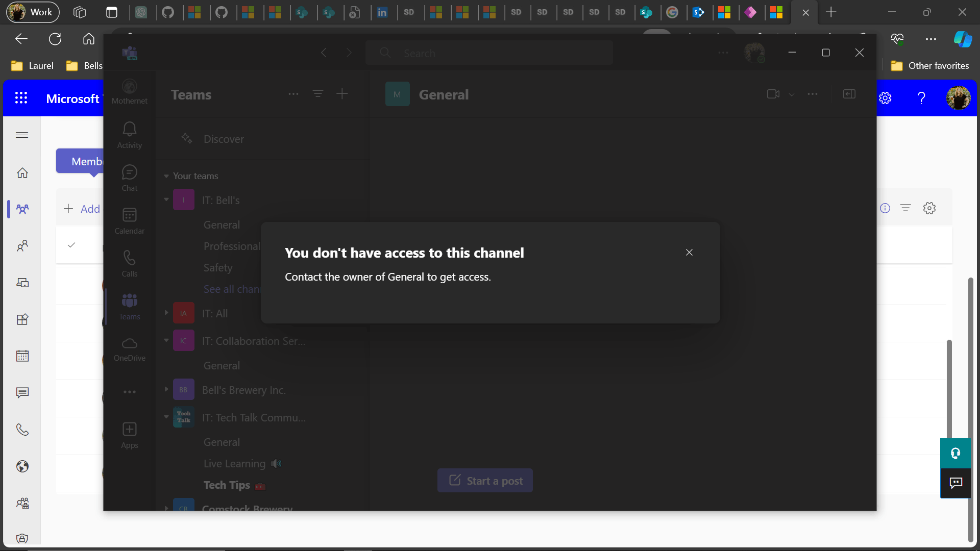980x551 pixels.
Task: Expand Bell's Brewery Inc. team
Action: [166, 389]
